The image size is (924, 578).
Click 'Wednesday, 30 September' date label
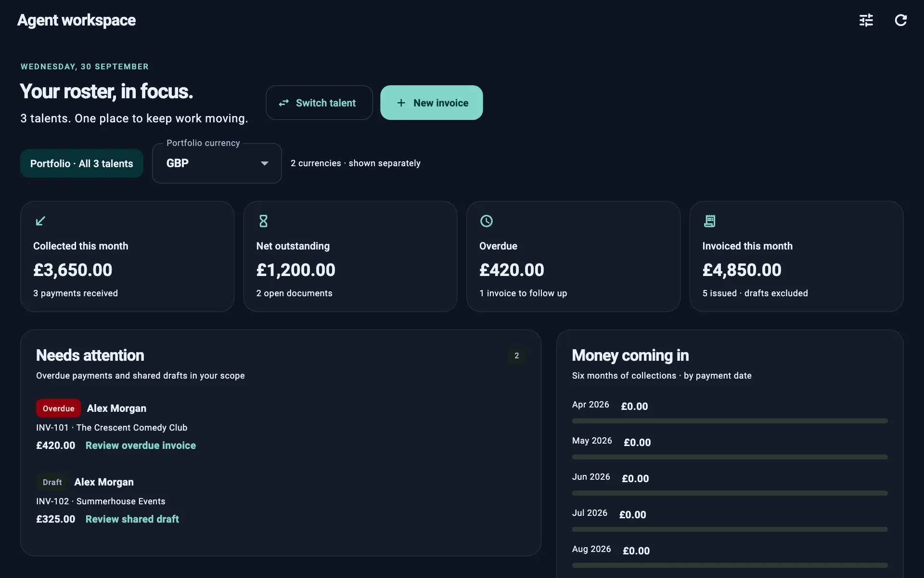point(85,66)
